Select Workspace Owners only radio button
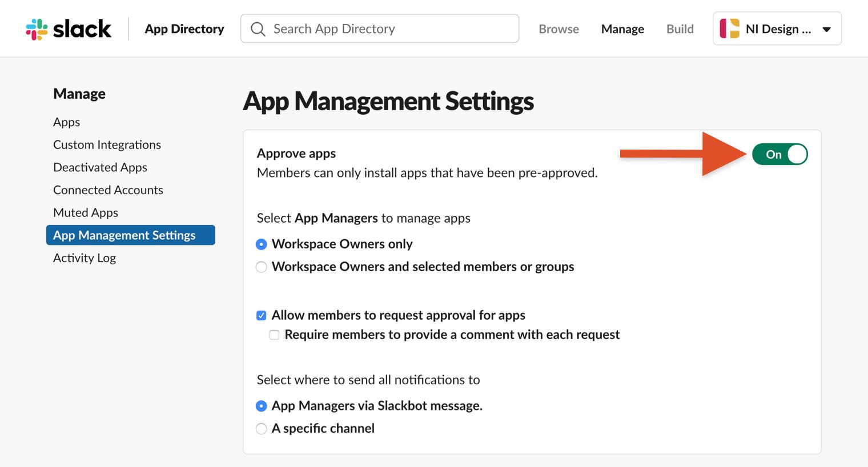The width and height of the screenshot is (868, 467). coord(262,244)
